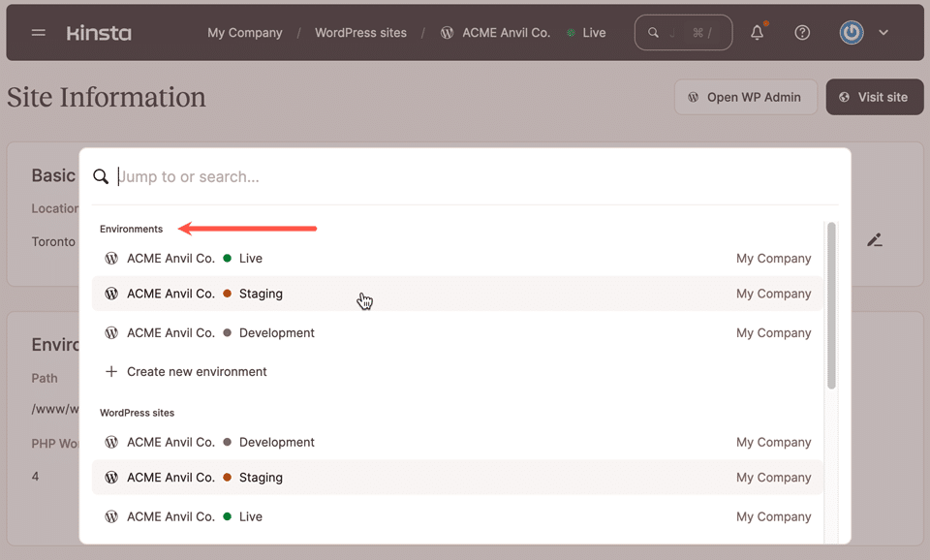Click the Kinsta logo
This screenshot has height=560, width=930.
click(x=99, y=32)
